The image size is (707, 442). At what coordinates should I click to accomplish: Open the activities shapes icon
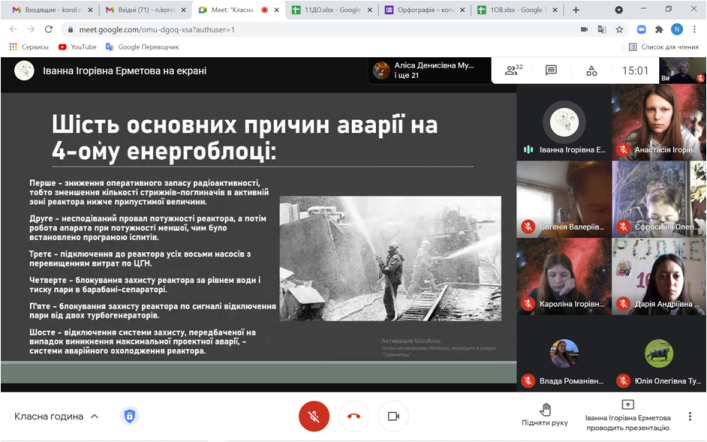(592, 71)
